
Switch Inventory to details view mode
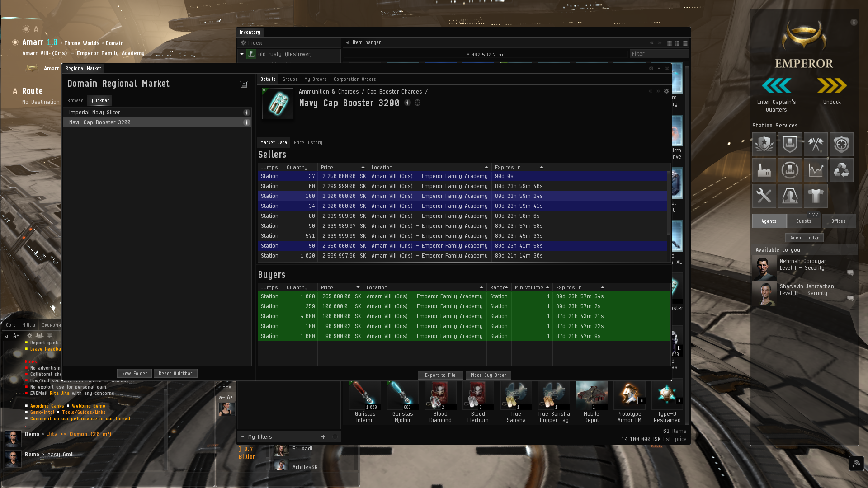click(677, 43)
